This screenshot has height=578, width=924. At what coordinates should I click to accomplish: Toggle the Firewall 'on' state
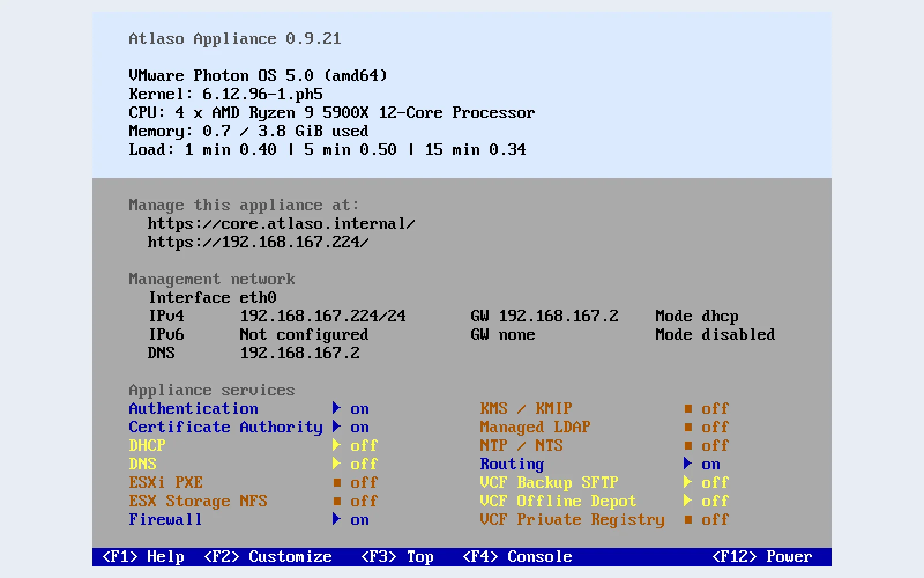360,520
